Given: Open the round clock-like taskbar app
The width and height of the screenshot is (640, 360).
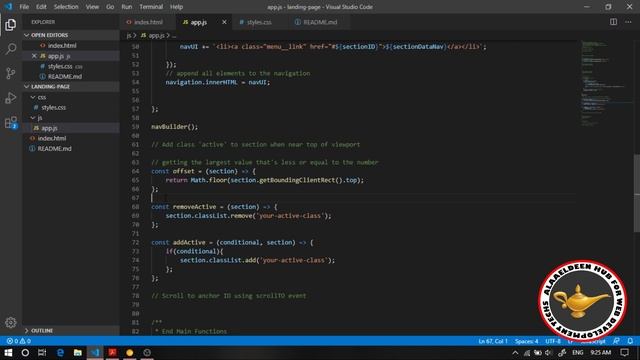Looking at the screenshot, I should [x=147, y=353].
